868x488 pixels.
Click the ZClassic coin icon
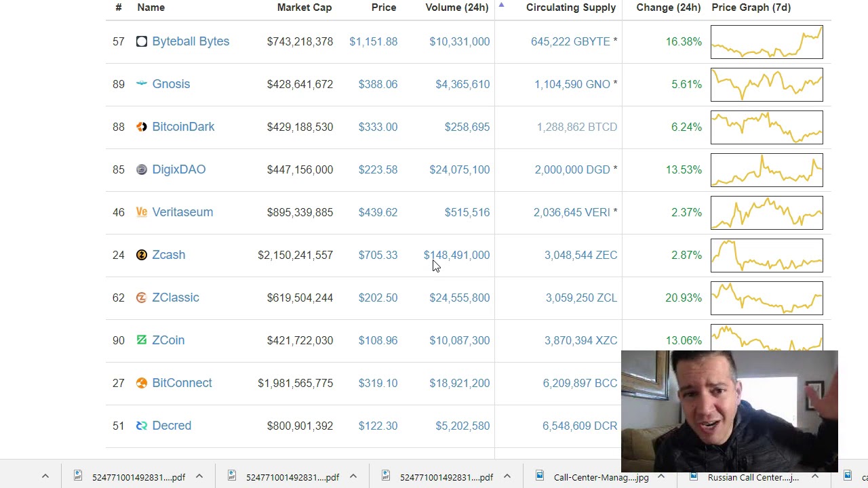141,298
